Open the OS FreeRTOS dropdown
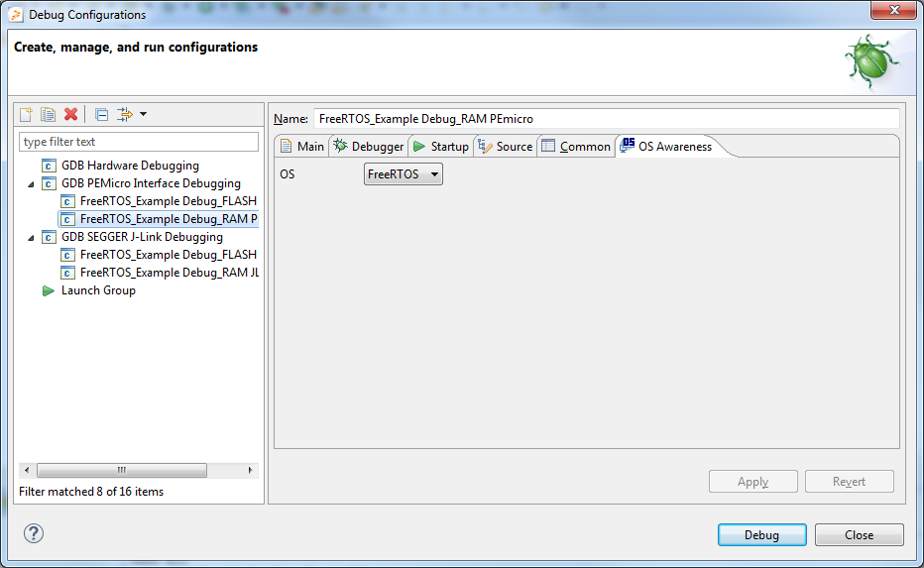This screenshot has height=568, width=924. pos(404,174)
